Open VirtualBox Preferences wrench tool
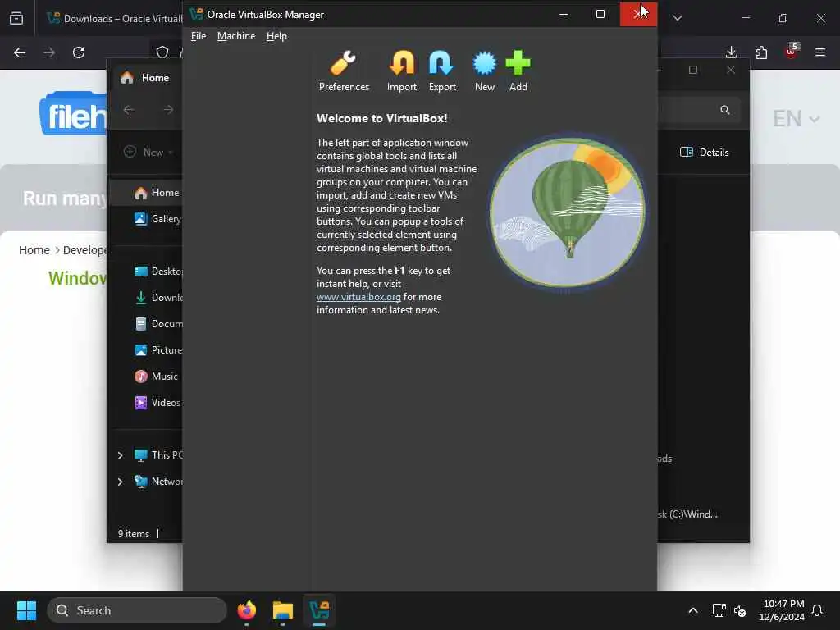This screenshot has width=840, height=630. 344,71
